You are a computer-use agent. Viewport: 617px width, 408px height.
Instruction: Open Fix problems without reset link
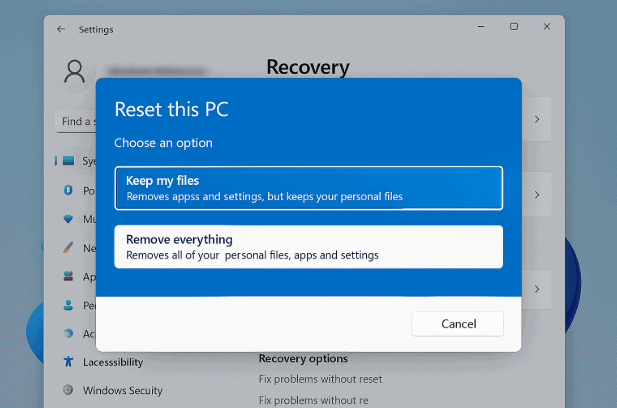tap(320, 379)
